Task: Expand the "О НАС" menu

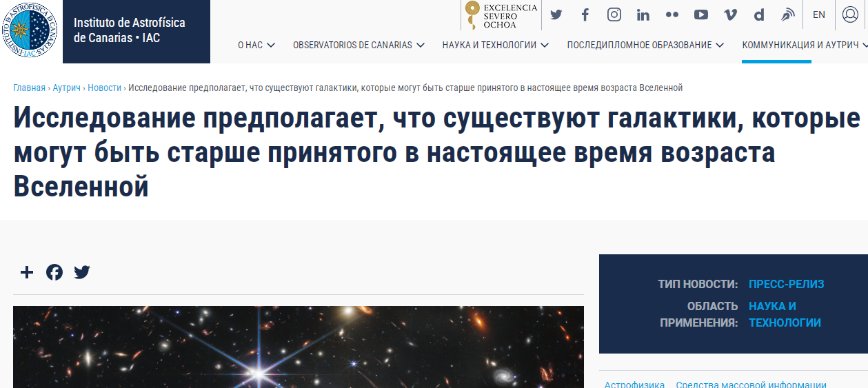Action: coord(256,45)
